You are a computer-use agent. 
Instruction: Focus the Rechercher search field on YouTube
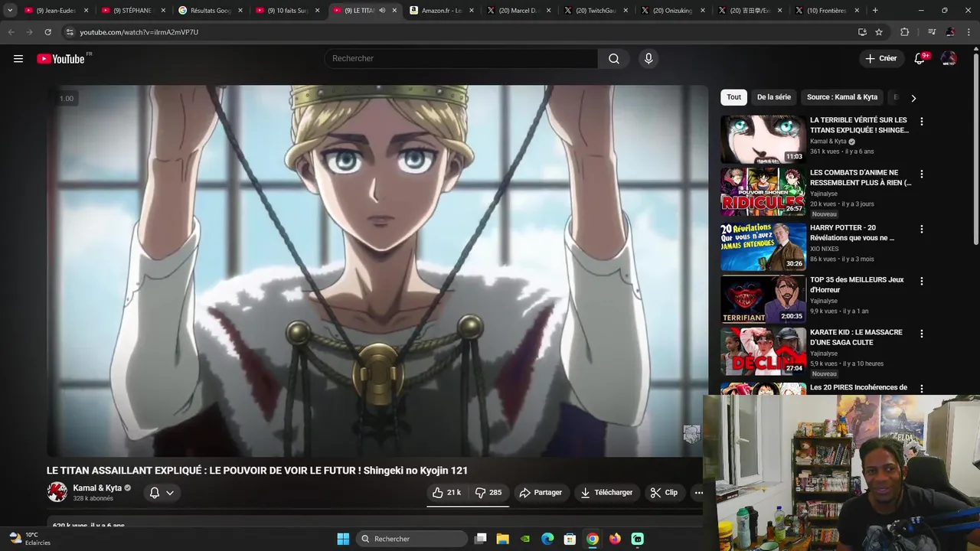(462, 59)
